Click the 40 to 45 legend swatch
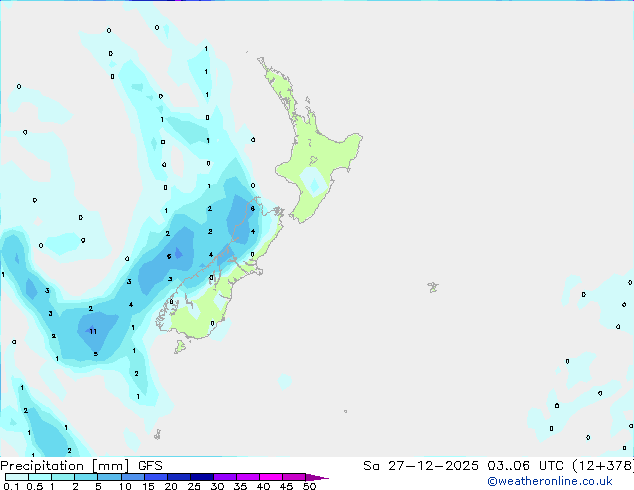The width and height of the screenshot is (634, 490). coord(271,477)
